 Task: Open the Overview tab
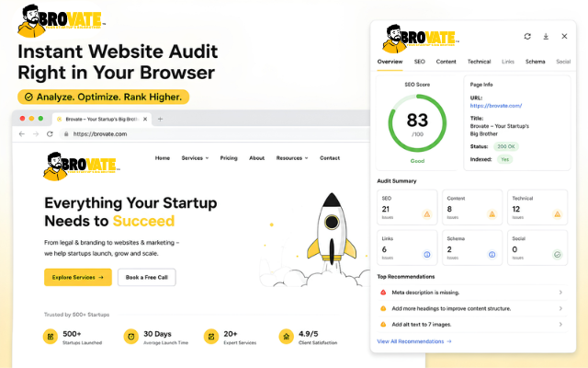click(390, 62)
